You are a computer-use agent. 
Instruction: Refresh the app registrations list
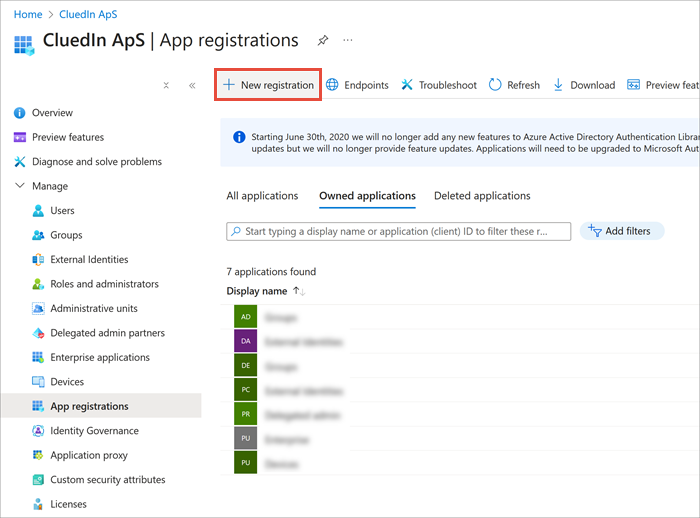(x=514, y=85)
